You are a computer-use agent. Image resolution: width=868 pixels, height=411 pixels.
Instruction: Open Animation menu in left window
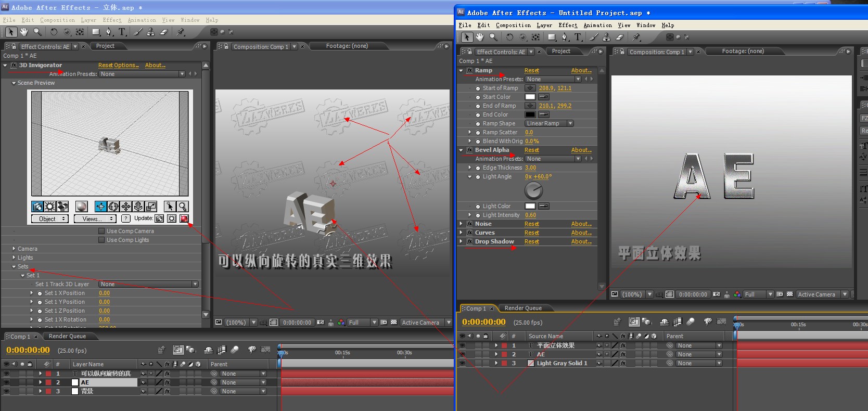point(142,20)
